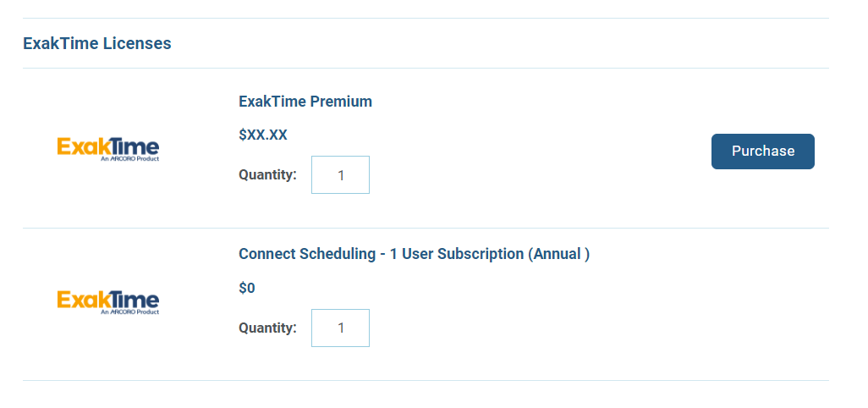Click the ARCORO Product tagline in Premium logo
868x408 pixels.
(130, 159)
